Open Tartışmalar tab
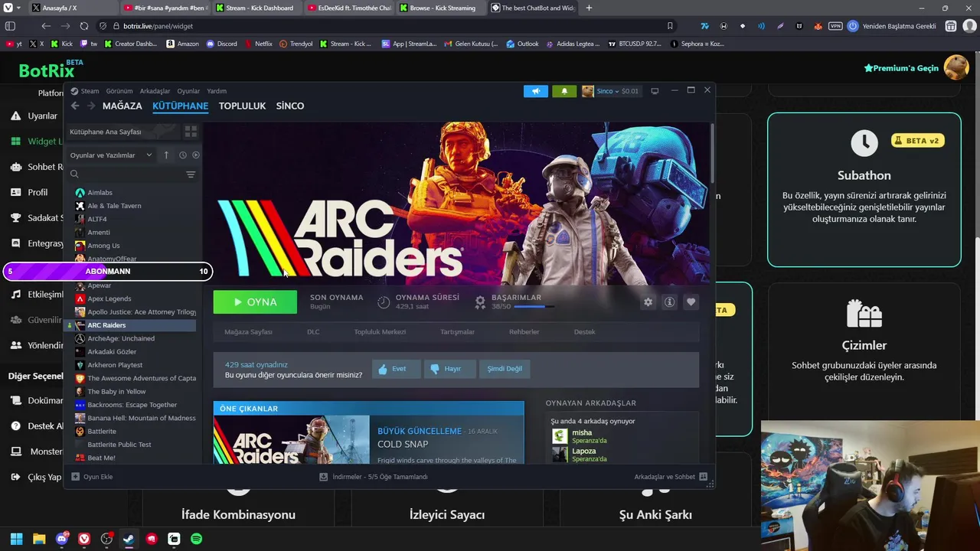The width and height of the screenshot is (980, 551). tap(457, 332)
